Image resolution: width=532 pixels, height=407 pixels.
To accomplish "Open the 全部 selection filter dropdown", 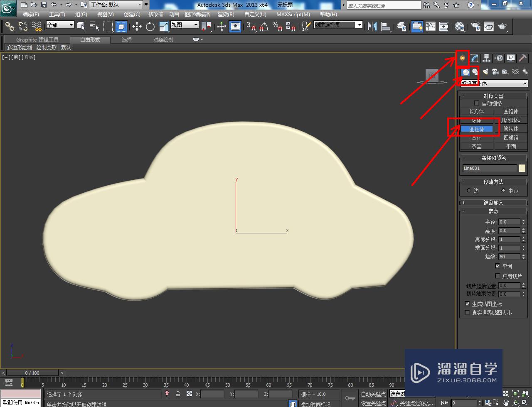I will click(x=60, y=25).
